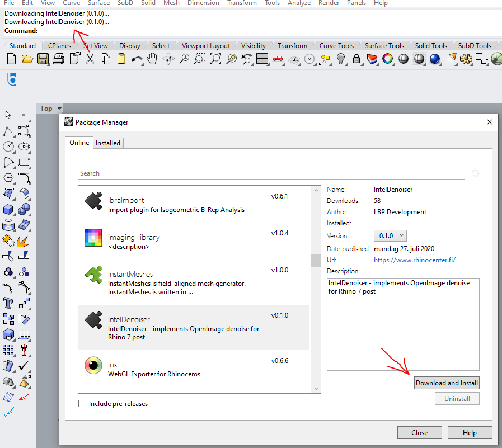Viewport: 502px width, 448px height.
Task: Click the Uninstall button
Action: [x=457, y=399]
